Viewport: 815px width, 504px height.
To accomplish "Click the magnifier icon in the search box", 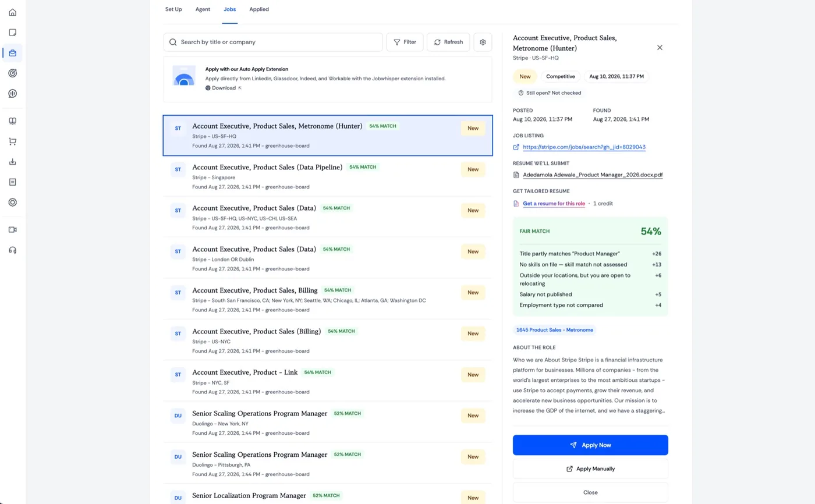I will pyautogui.click(x=173, y=42).
